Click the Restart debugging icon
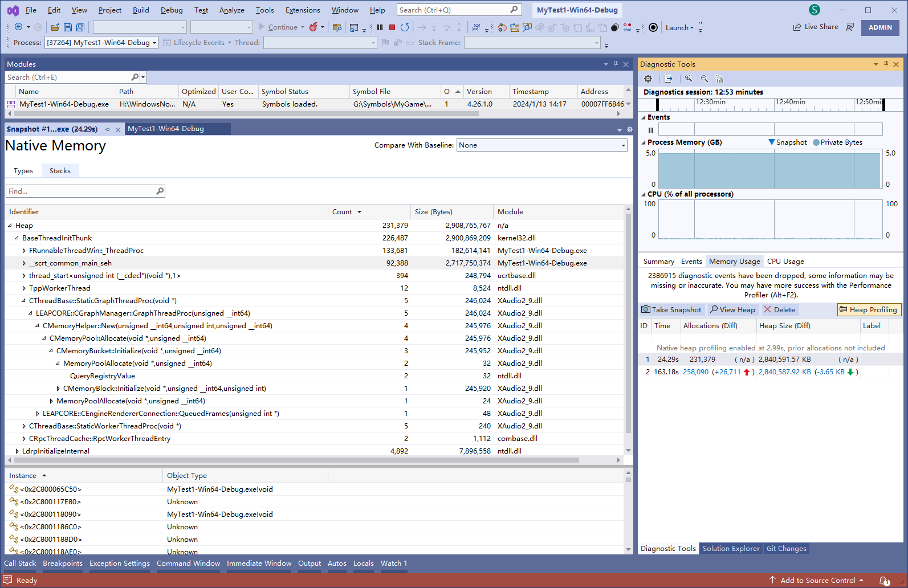908x588 pixels. tap(405, 27)
